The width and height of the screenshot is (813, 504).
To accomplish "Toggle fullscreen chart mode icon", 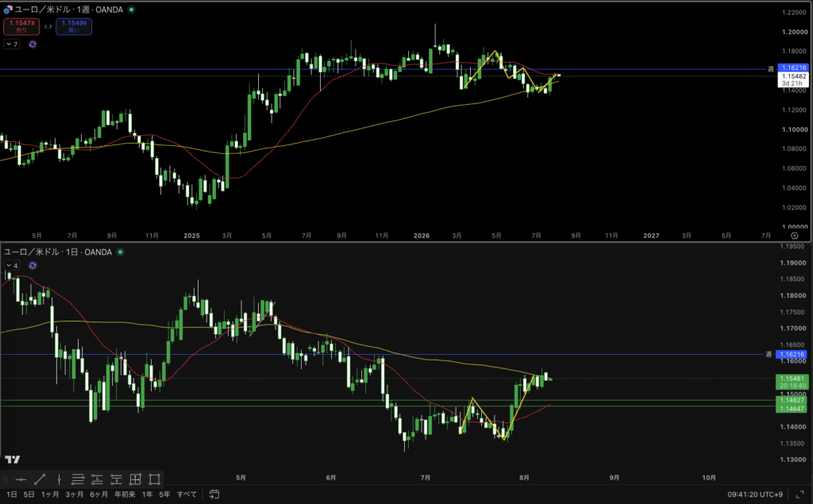I will click(800, 494).
